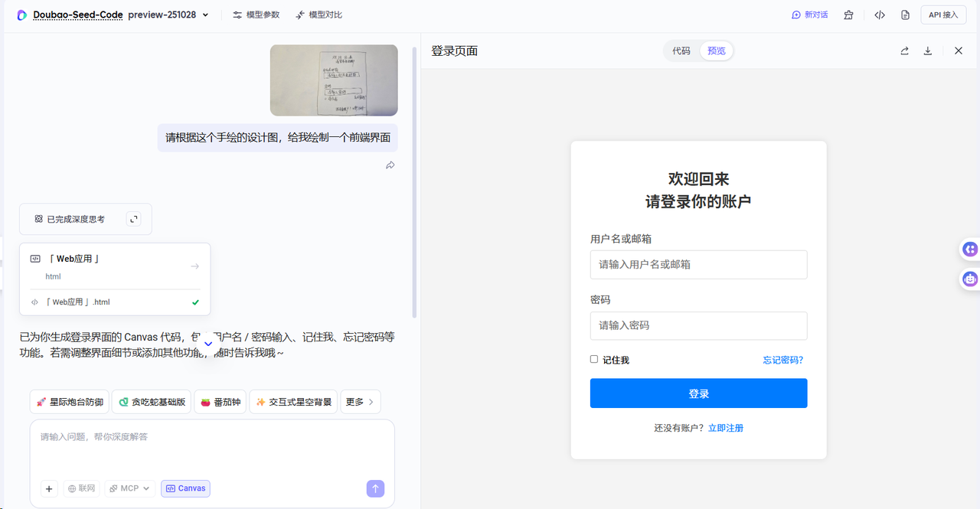Screen dimensions: 980x509
Task: Toggle the Canvas mode in input bar
Action: (185, 488)
